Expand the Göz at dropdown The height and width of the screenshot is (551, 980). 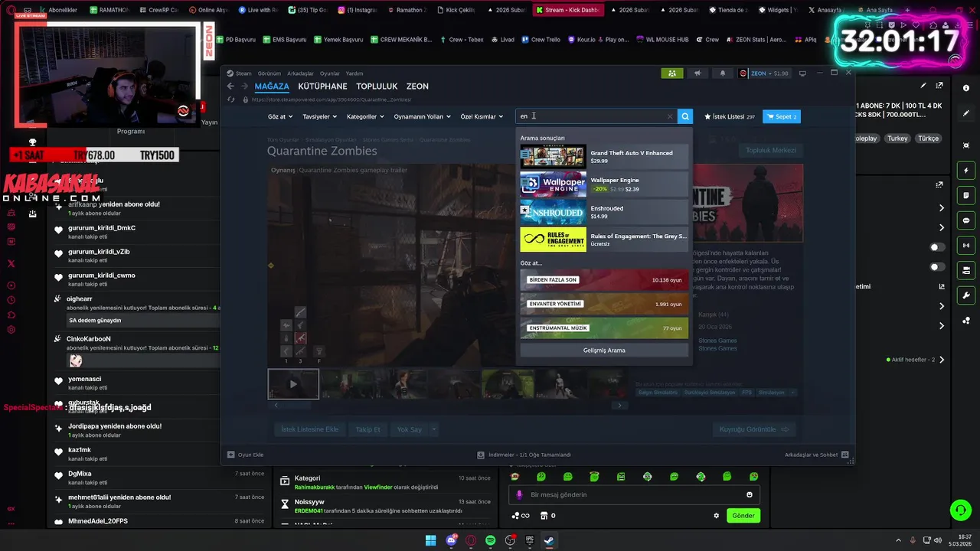click(279, 116)
